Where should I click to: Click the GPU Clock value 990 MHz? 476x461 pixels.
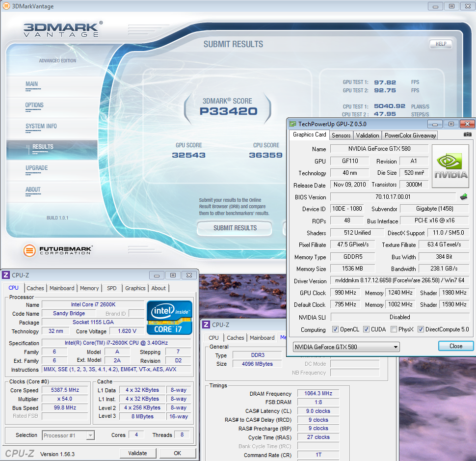click(345, 293)
